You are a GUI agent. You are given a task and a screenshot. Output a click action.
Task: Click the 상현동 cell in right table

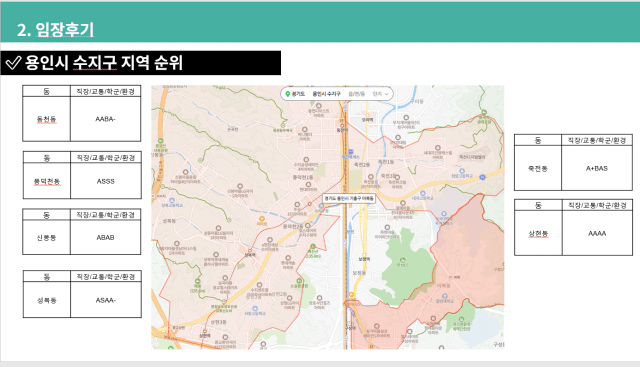click(538, 234)
